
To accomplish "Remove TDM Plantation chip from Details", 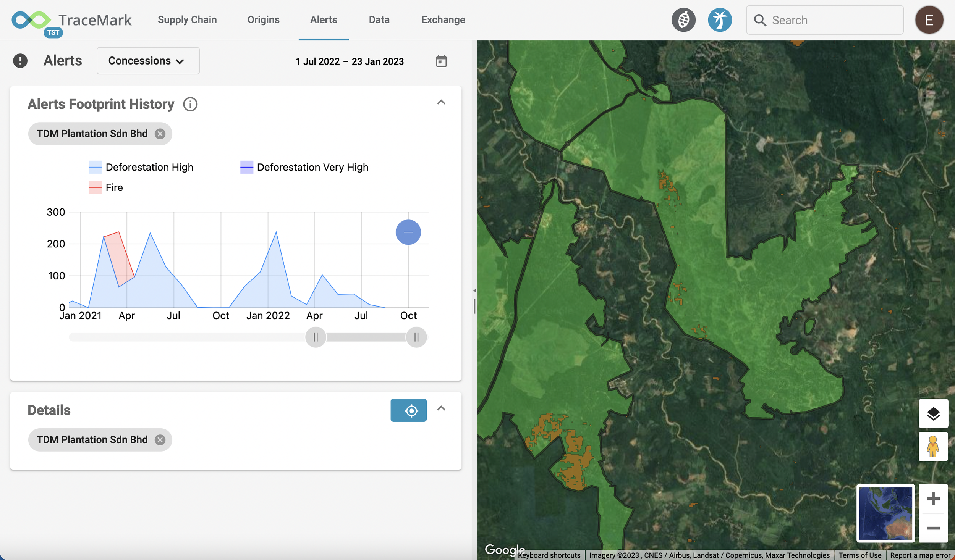I will tap(160, 440).
